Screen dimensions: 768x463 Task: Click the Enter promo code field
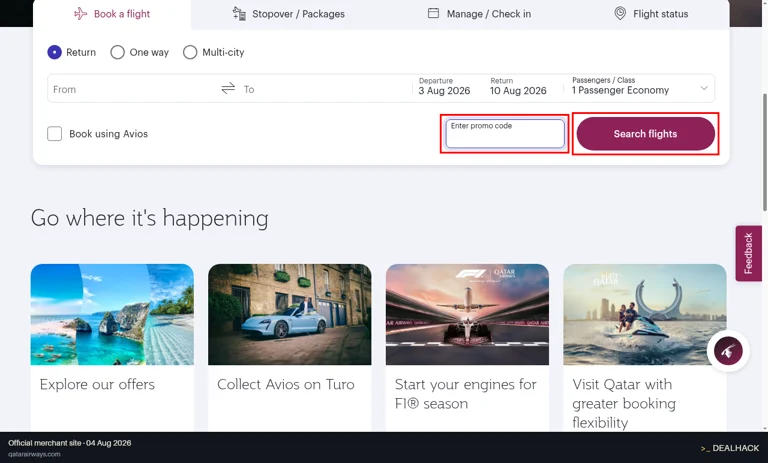[x=505, y=133]
